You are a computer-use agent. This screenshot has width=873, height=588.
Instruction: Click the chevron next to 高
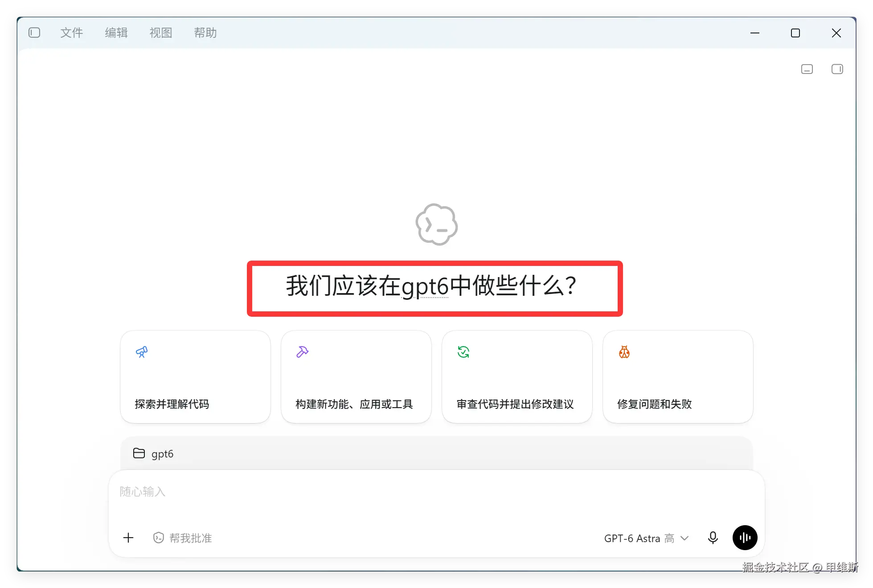(x=684, y=538)
